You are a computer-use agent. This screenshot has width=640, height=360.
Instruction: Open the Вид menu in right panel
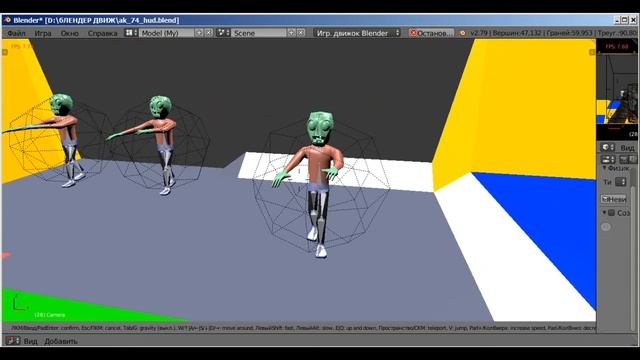coord(627,147)
